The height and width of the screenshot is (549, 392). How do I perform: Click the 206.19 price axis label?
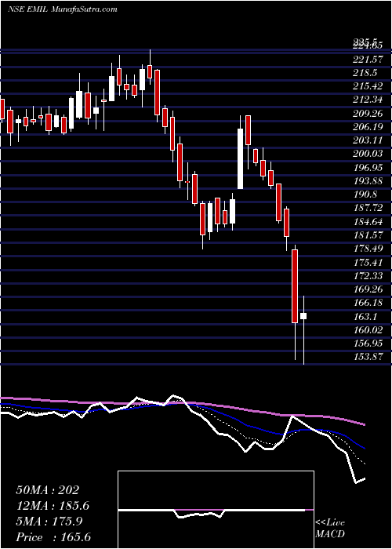click(368, 127)
